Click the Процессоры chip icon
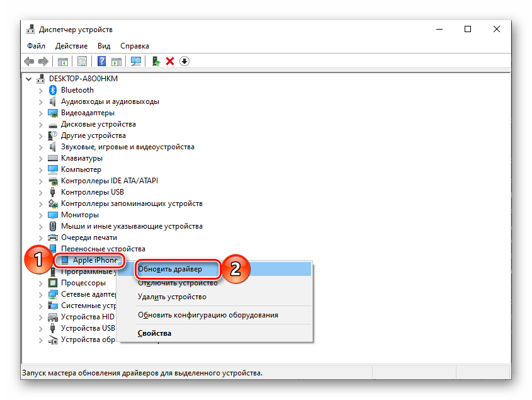The height and width of the screenshot is (400, 532). [53, 283]
